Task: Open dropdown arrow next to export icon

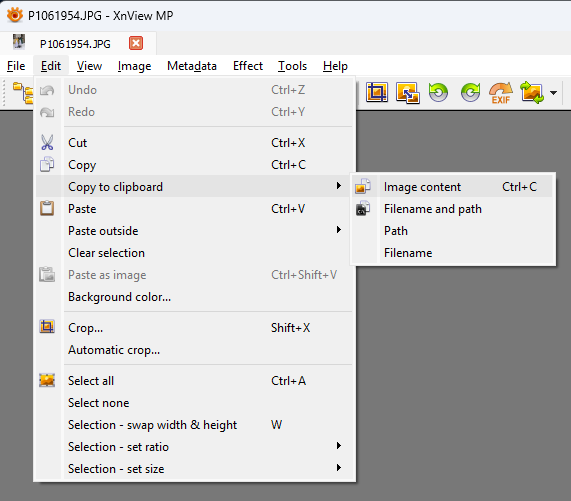Action: pos(553,93)
